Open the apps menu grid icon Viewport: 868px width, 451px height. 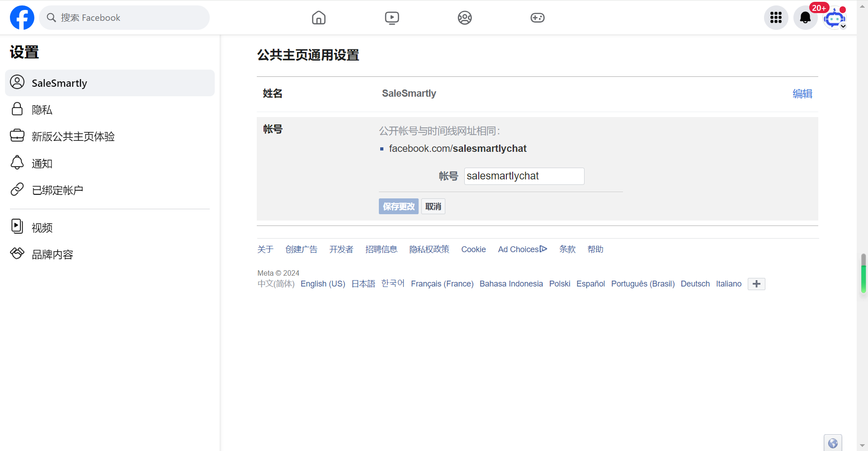[776, 18]
